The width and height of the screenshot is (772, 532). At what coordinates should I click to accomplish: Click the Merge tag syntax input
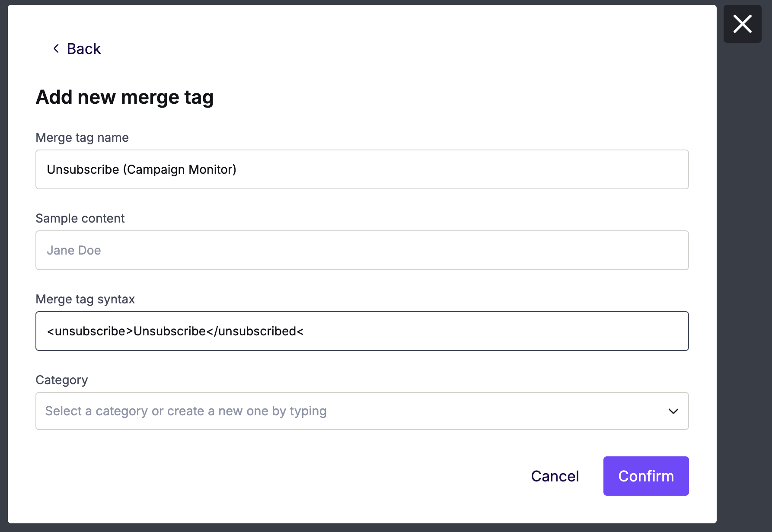click(x=362, y=331)
